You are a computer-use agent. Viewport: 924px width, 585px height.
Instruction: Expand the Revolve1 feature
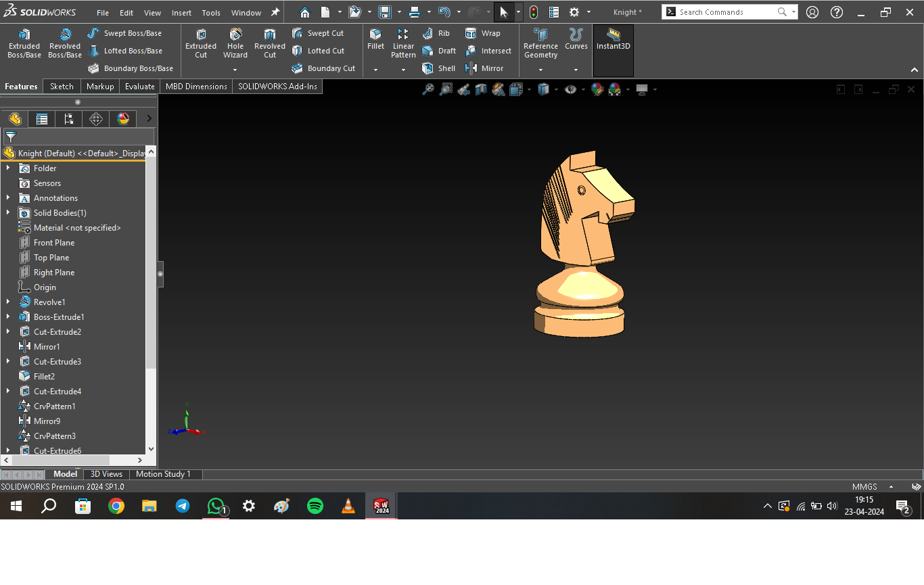(8, 302)
